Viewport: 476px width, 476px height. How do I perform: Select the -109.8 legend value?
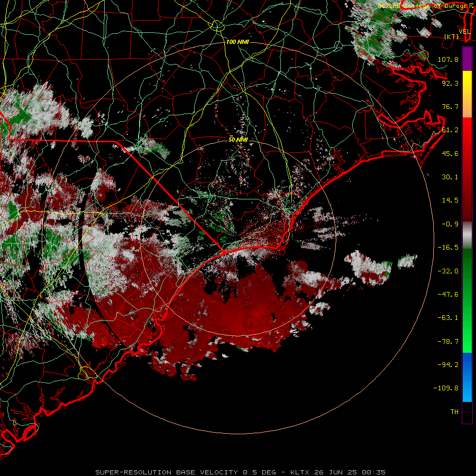coord(446,388)
